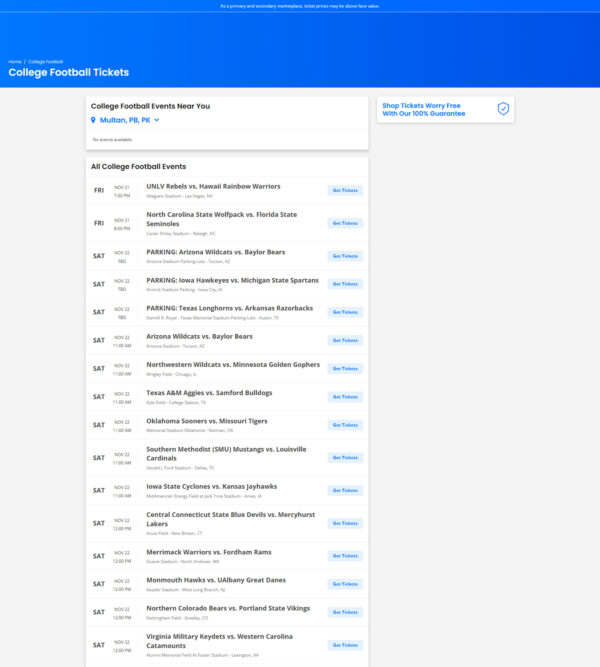Open UNLV Rebels vs. Hawaii Rainbow Warriors event
The height and width of the screenshot is (667, 600).
pos(213,186)
